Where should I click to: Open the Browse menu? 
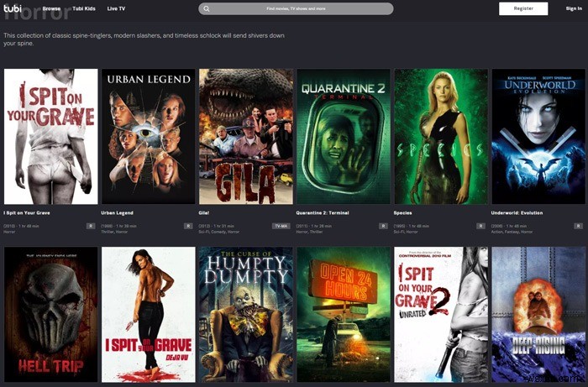51,8
